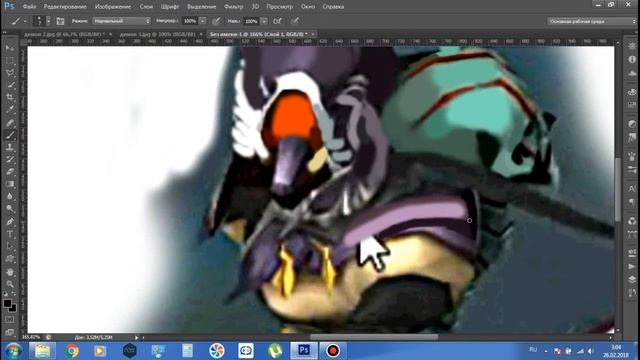Open the blending Mode dropdown
This screenshot has height=360, width=640.
[122, 21]
